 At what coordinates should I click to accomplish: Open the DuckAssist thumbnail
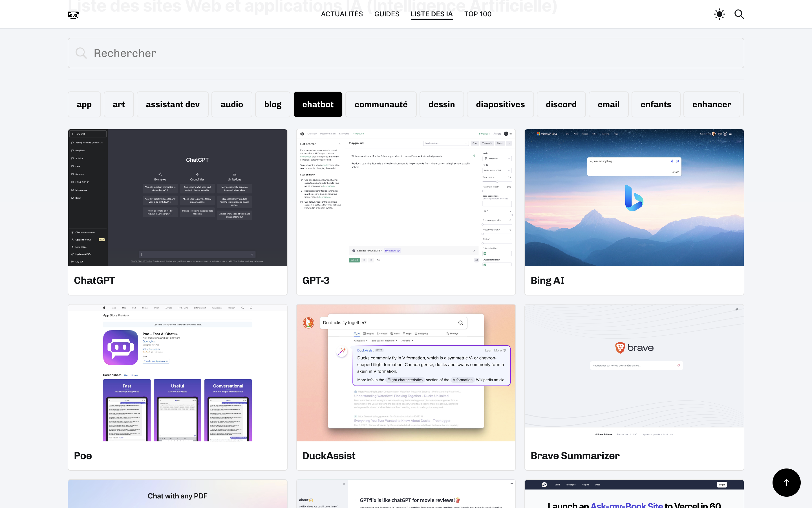406,373
